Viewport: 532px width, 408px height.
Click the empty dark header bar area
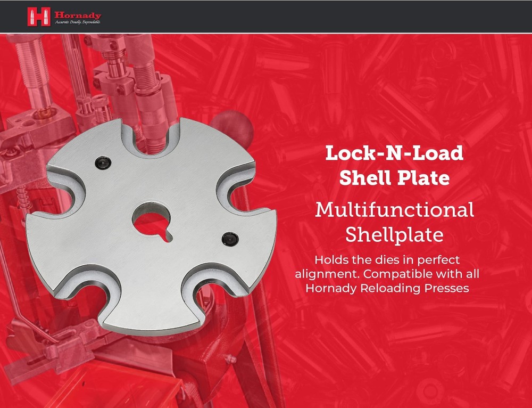pyautogui.click(x=319, y=16)
